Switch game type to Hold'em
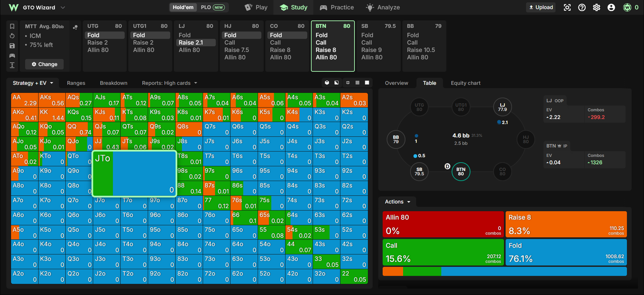644x295 pixels. pyautogui.click(x=183, y=7)
